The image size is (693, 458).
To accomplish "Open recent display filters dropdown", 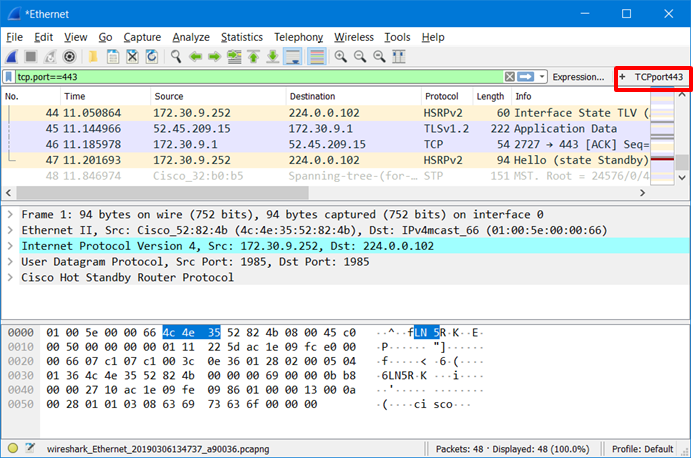I will click(x=542, y=77).
